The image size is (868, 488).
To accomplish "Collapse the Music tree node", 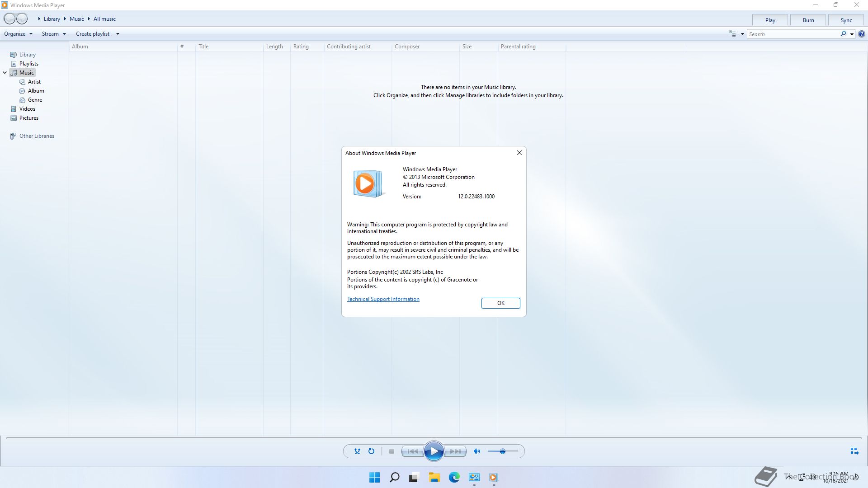I will coord(5,73).
